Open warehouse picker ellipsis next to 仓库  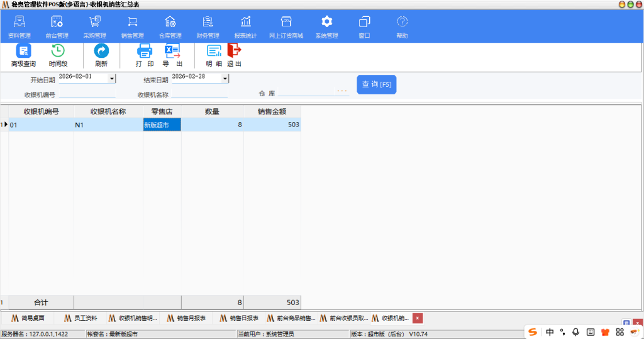342,92
